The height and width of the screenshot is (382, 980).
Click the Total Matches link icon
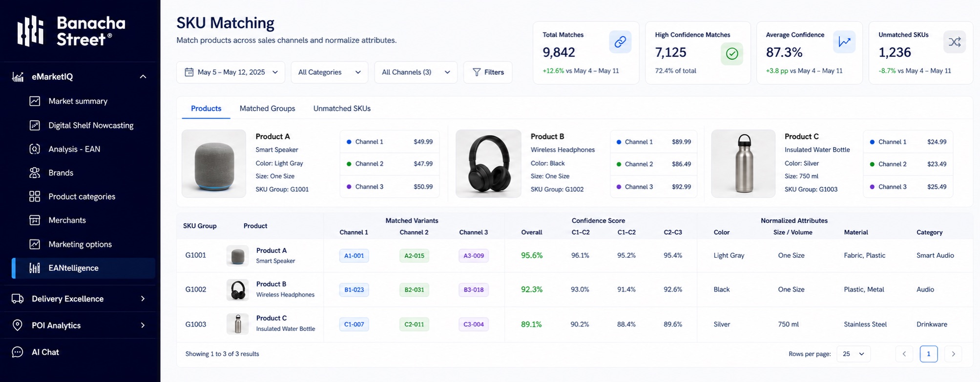(620, 42)
